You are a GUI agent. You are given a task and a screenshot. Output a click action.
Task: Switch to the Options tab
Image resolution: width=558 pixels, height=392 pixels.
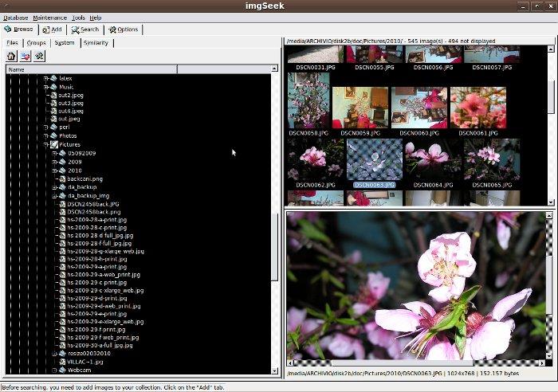point(123,29)
